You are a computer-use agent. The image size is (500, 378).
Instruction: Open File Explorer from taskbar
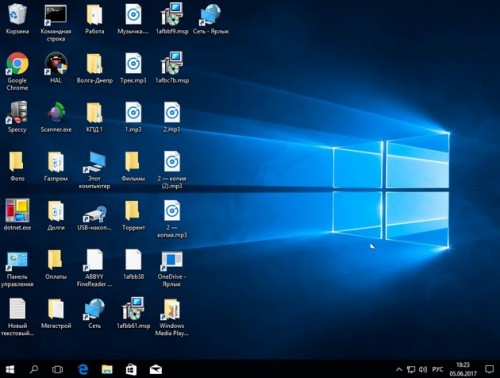pyautogui.click(x=107, y=369)
